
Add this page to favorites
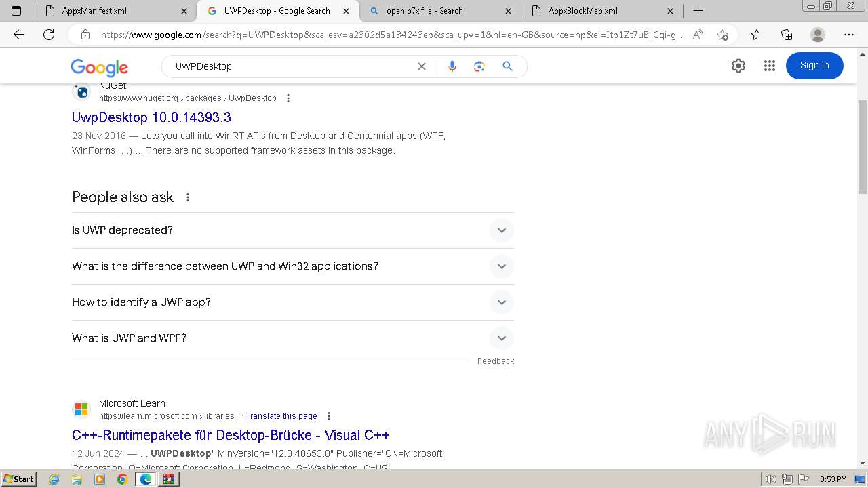click(722, 35)
